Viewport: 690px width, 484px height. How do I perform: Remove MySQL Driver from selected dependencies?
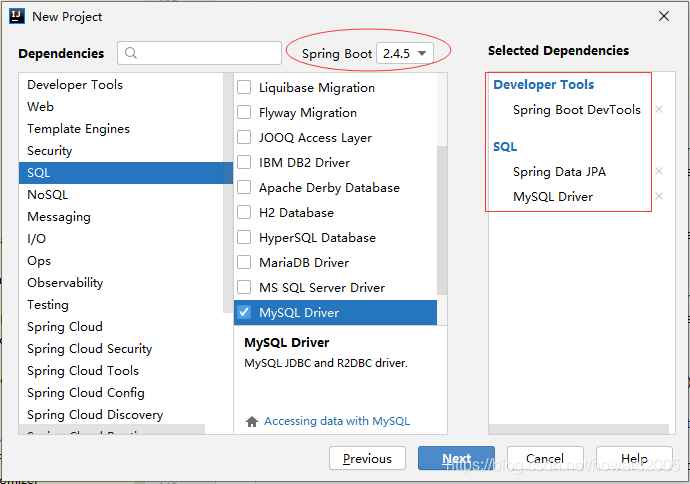(x=659, y=196)
